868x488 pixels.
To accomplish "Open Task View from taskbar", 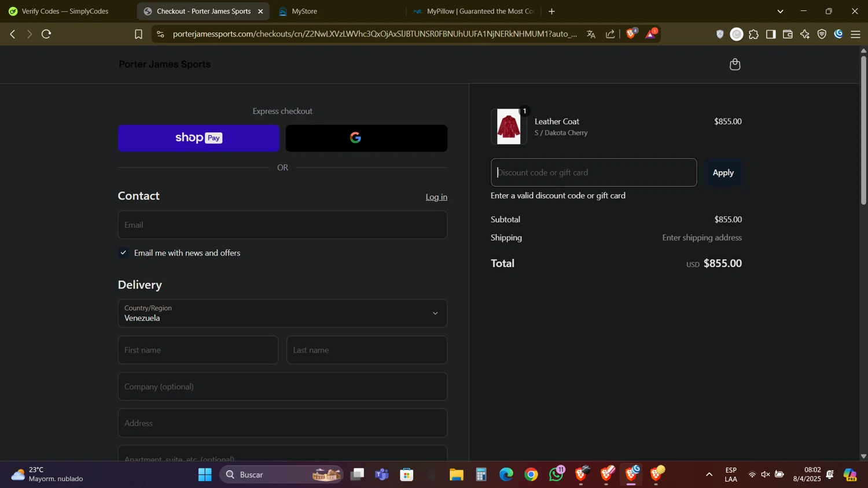I will (x=357, y=475).
